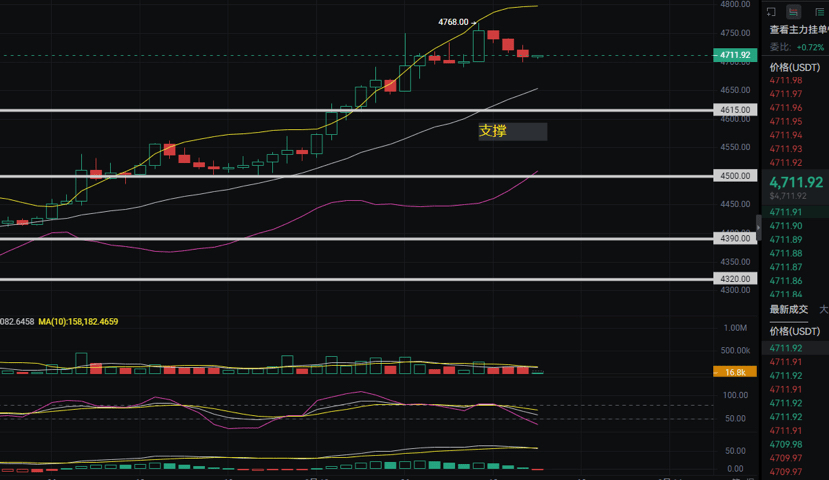
Task: Select the top ask price 4711.98
Action: tap(786, 80)
